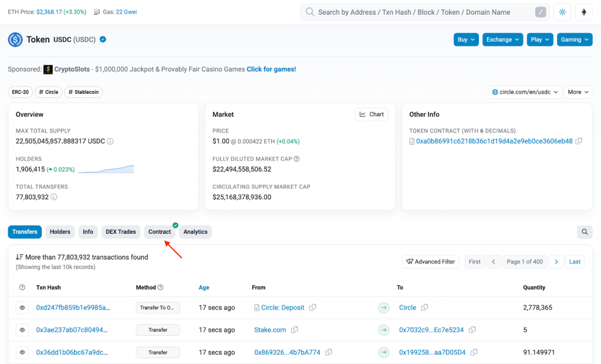The width and height of the screenshot is (601, 364).
Task: Open the Info tab
Action: click(88, 232)
